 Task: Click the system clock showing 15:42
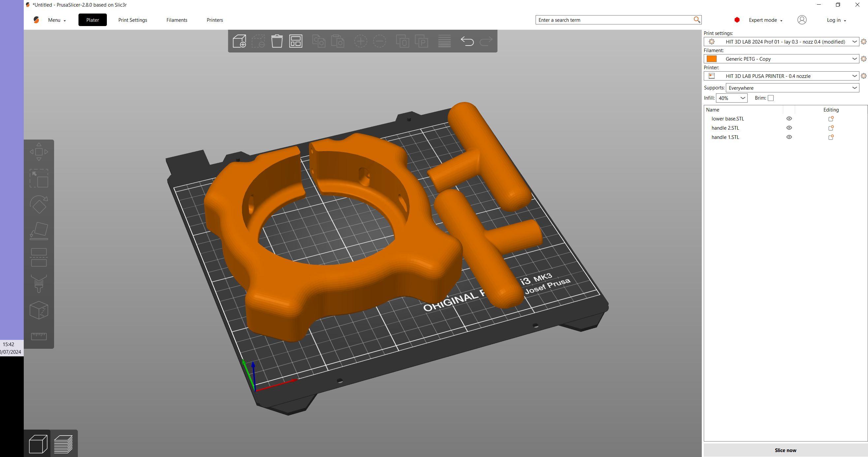coord(9,344)
